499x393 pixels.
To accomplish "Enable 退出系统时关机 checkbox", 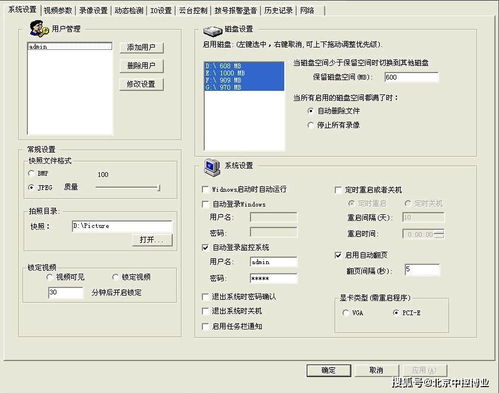I will pos(206,311).
